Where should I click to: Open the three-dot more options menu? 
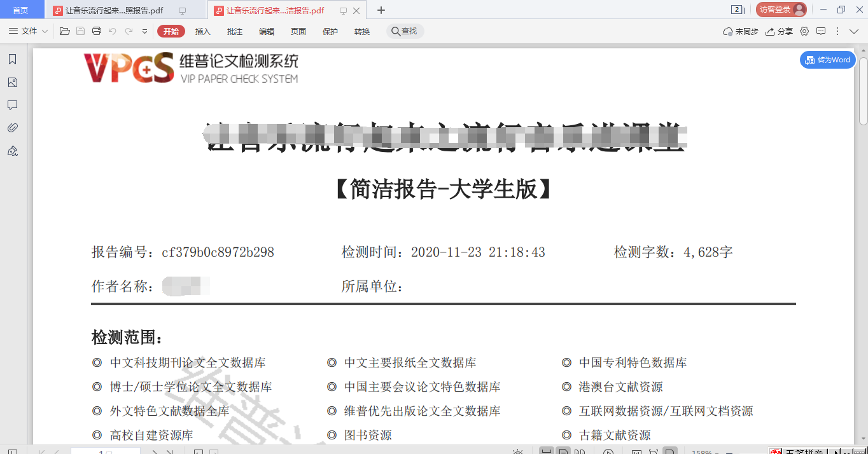[837, 31]
